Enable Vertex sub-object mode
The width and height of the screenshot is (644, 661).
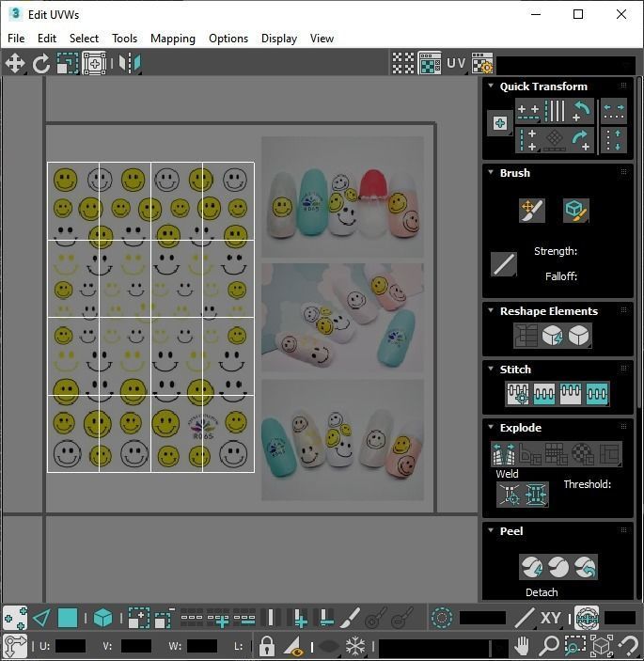coord(15,619)
